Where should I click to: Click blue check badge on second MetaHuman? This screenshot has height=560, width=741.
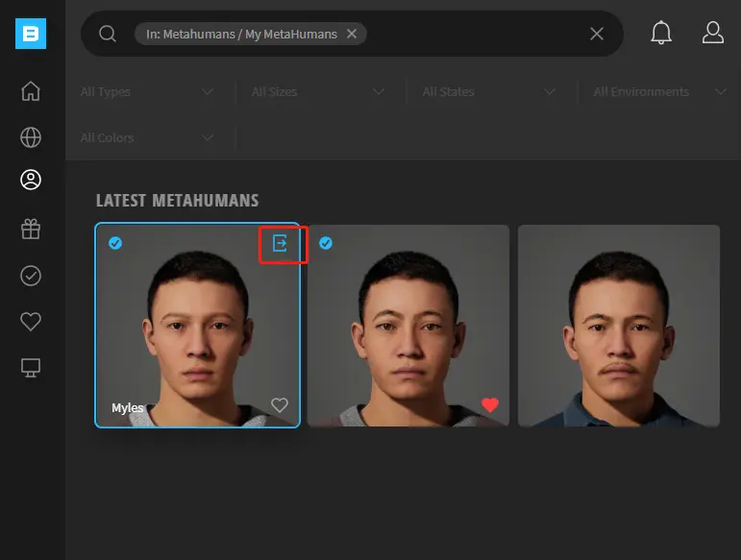coord(326,243)
